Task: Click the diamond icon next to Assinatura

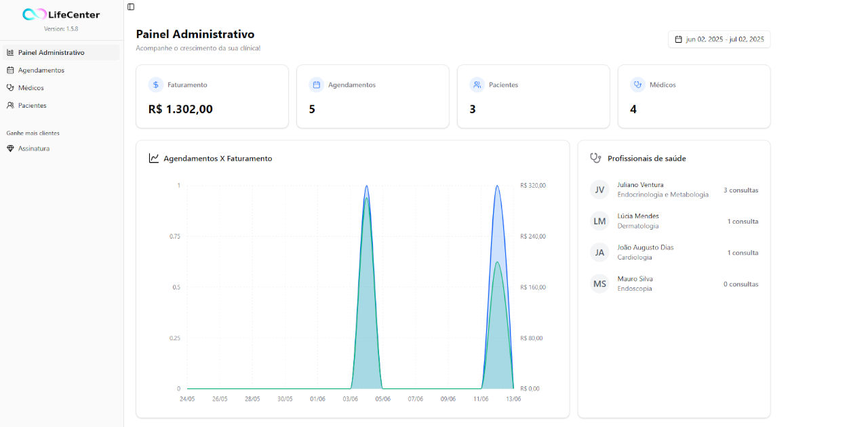Action: (x=10, y=148)
